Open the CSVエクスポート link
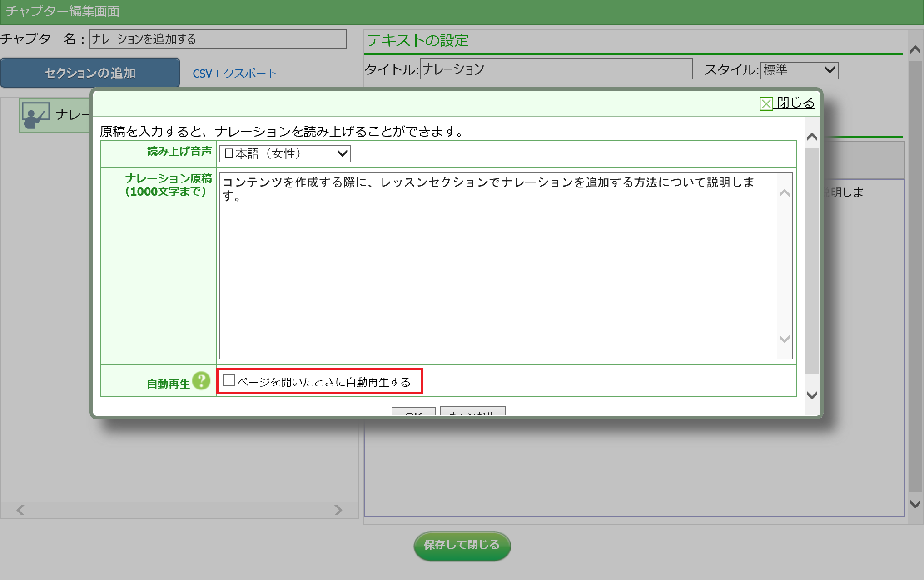924x581 pixels. 235,74
